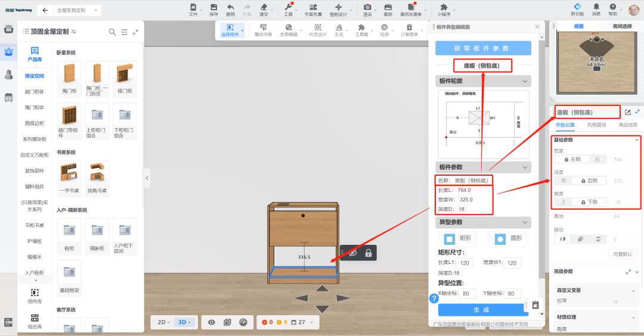Screen dimensions: 644x336
Task: Open 整体风格 overall style tool
Action: 264,30
